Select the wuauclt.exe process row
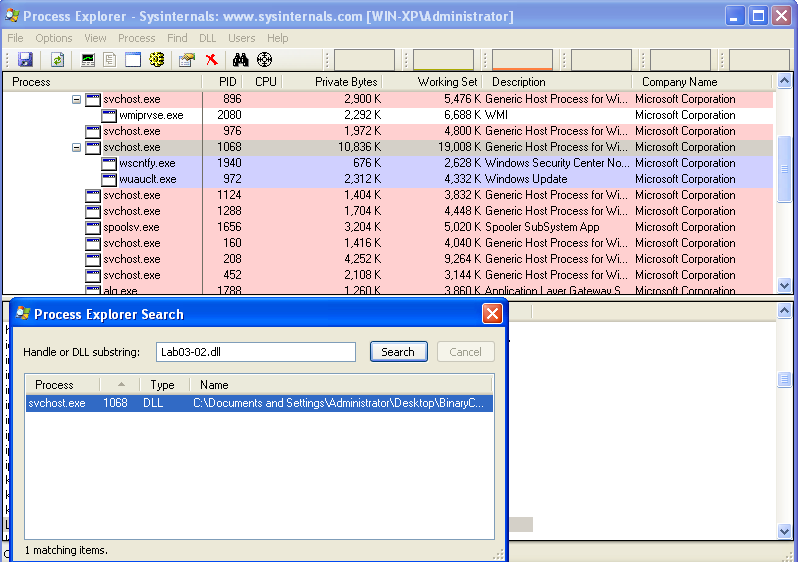Screen dimensions: 811x562 pos(147,179)
